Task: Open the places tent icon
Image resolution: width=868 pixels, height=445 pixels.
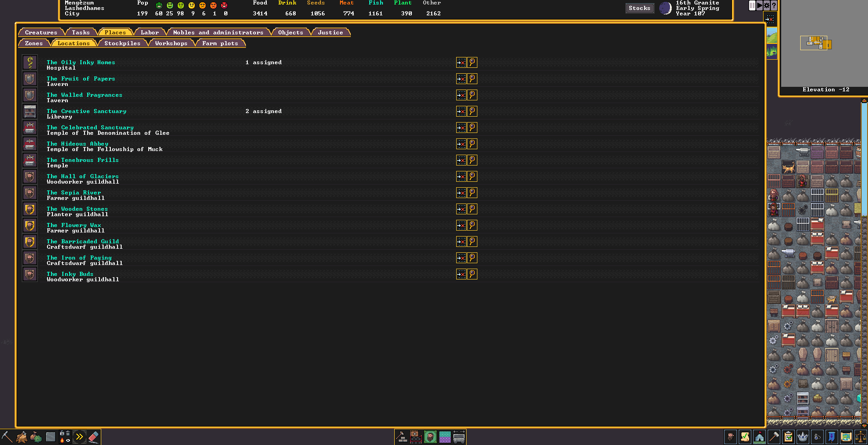Action: (759, 437)
